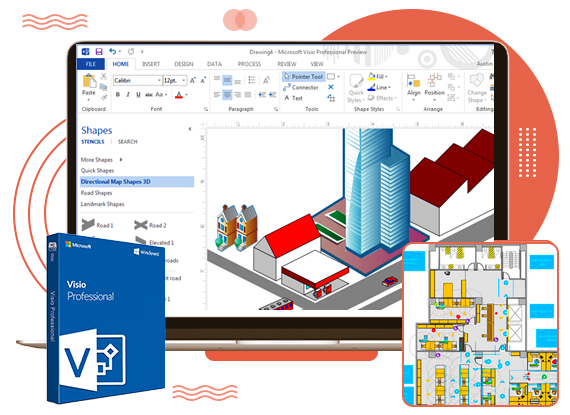570x415 pixels.
Task: Toggle Bold formatting
Action: (x=118, y=95)
